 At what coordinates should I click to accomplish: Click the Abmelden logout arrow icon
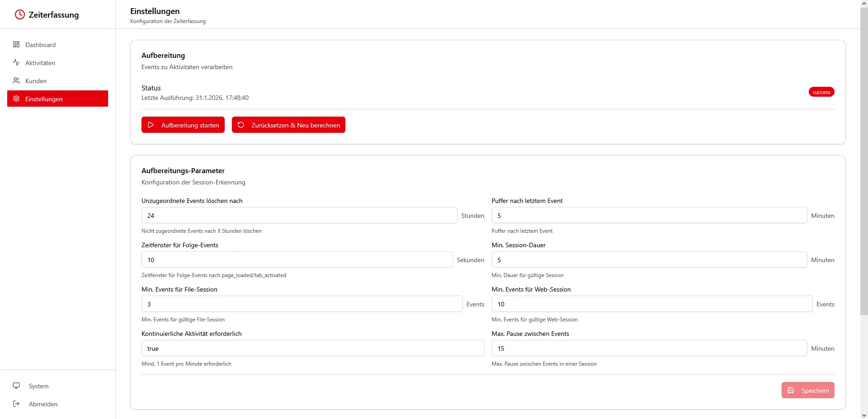(x=16, y=404)
